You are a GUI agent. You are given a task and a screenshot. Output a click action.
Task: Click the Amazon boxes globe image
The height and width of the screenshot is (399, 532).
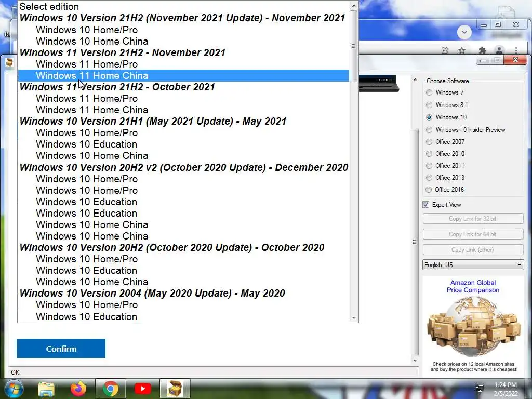pyautogui.click(x=474, y=326)
